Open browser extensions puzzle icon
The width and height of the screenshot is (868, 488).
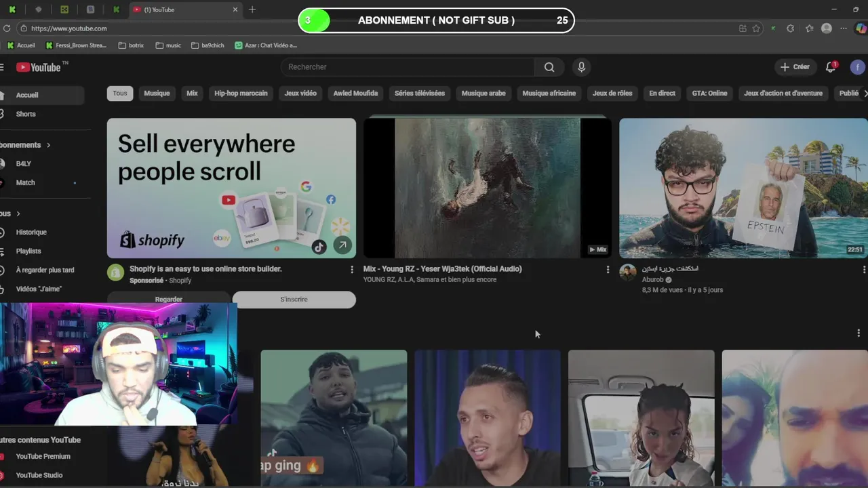point(790,28)
